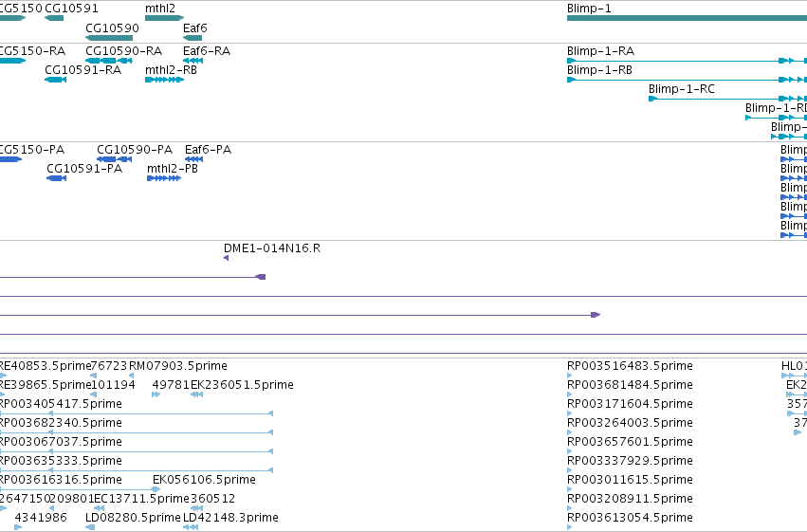Click the 360512 EST label

(213, 499)
